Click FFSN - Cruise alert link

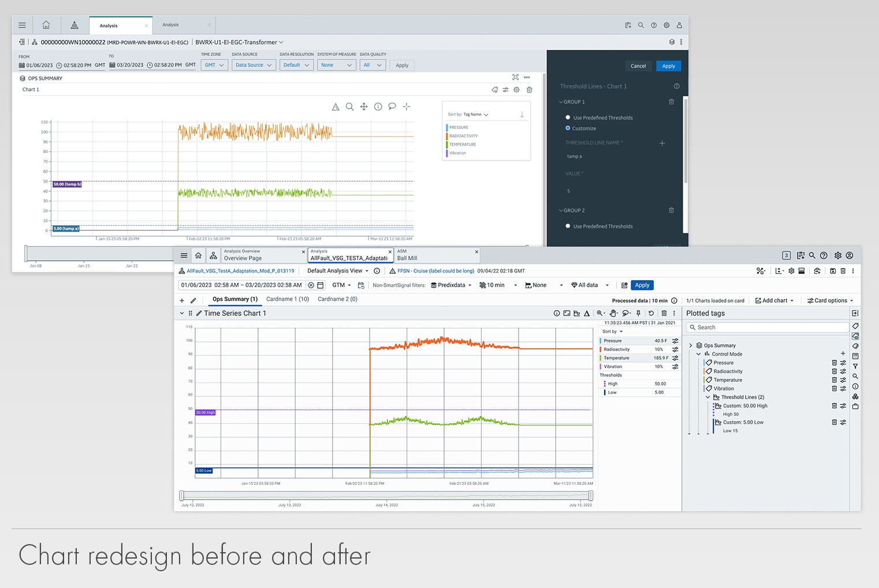tap(435, 271)
